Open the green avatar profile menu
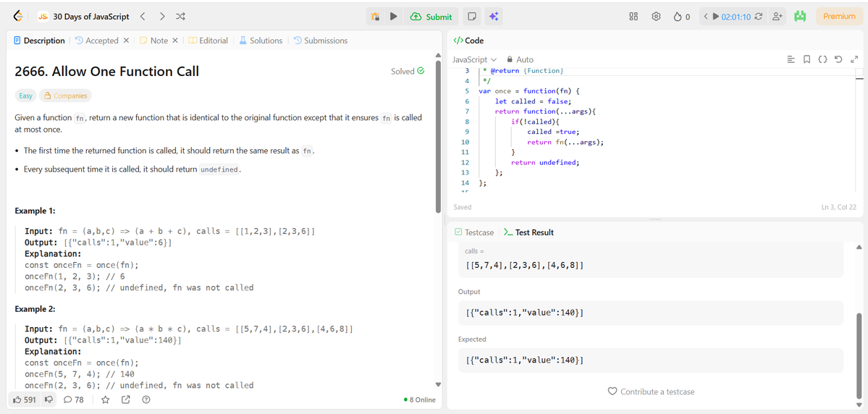The width and height of the screenshot is (868, 414). coord(800,17)
